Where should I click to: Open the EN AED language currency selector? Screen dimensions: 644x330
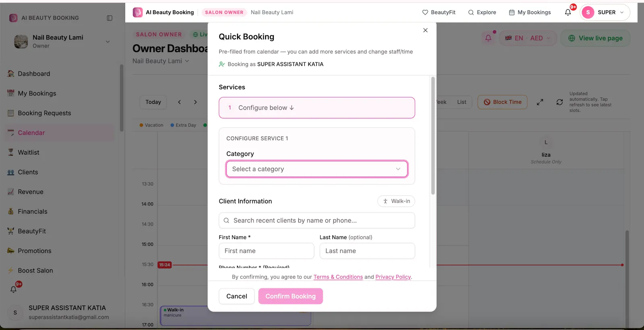pyautogui.click(x=528, y=38)
